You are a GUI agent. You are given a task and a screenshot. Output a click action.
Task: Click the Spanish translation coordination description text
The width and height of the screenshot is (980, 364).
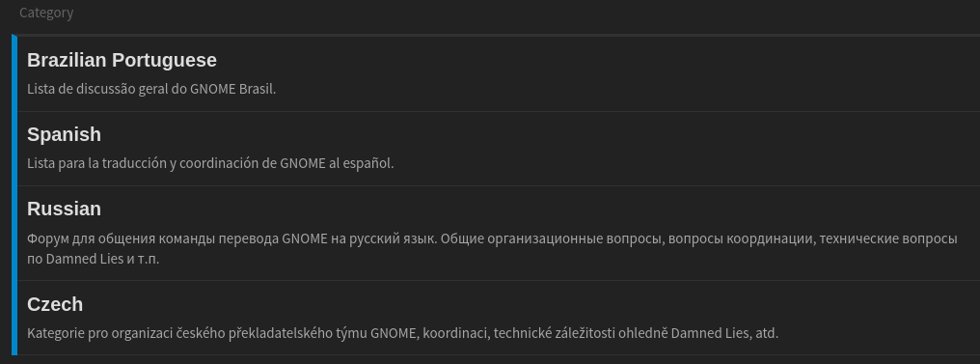tap(210, 163)
